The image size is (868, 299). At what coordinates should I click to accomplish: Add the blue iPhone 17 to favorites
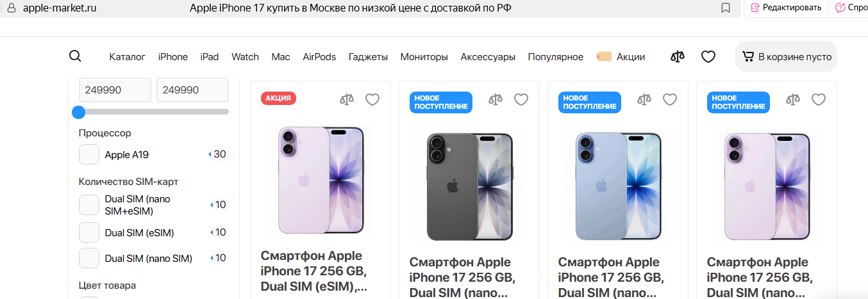point(670,99)
